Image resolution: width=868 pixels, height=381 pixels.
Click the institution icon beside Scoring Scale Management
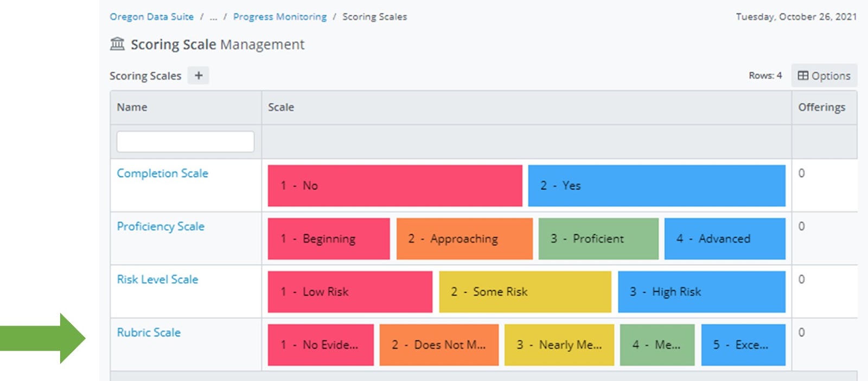pos(117,44)
